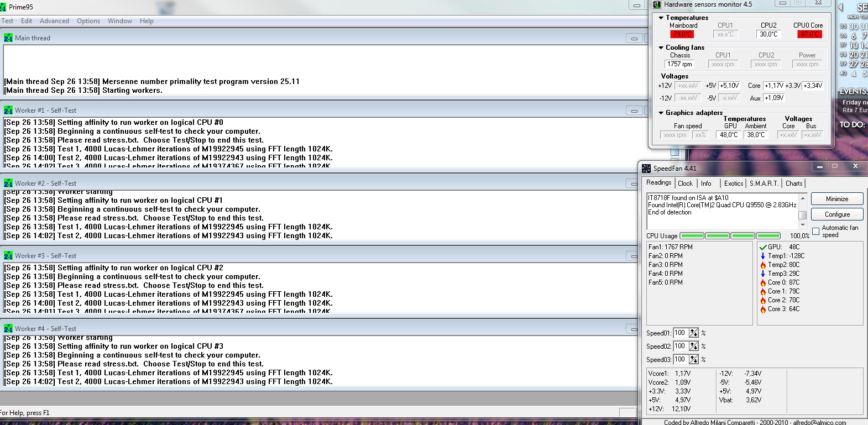Click the Speed02 up/down spinner

point(694,346)
